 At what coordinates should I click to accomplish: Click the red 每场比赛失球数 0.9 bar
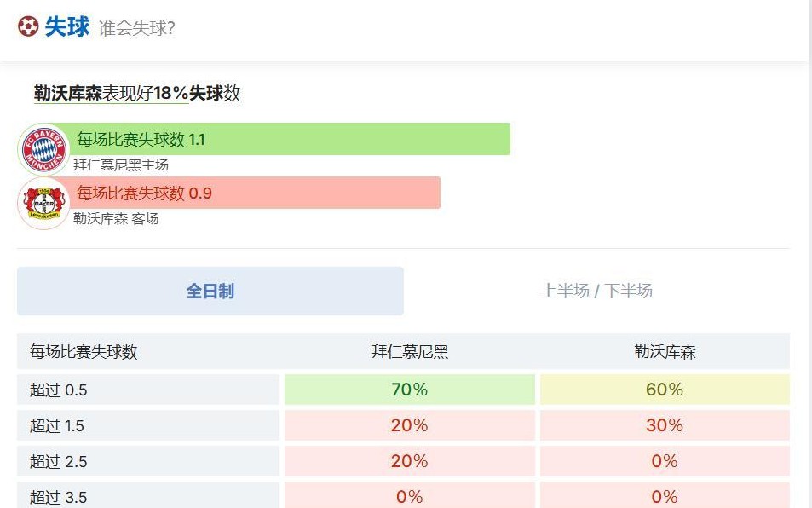(x=256, y=193)
